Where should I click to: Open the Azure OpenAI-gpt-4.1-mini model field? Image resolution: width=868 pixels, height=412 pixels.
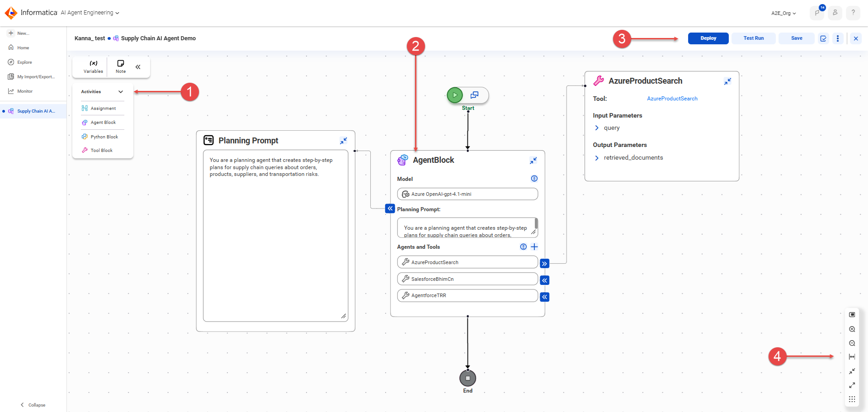coord(467,194)
